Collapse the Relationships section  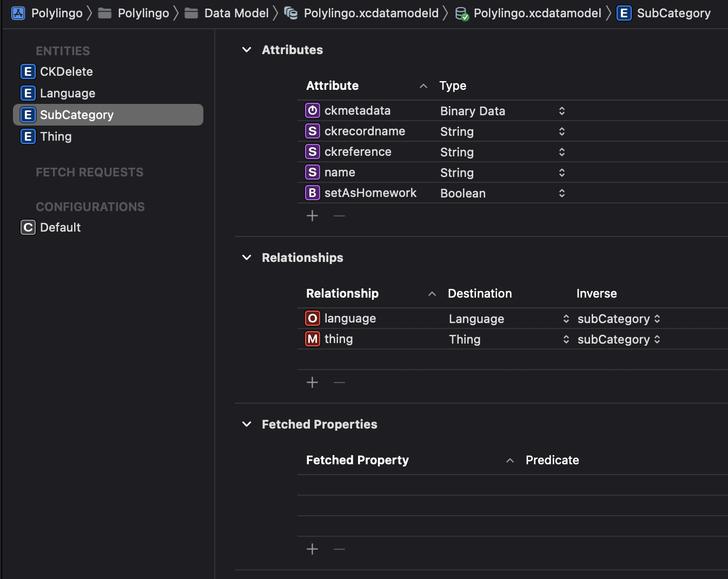(x=247, y=258)
